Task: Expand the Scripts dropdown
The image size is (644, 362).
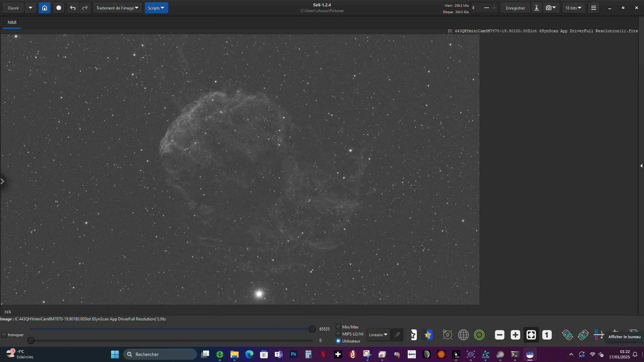Action: tap(156, 8)
